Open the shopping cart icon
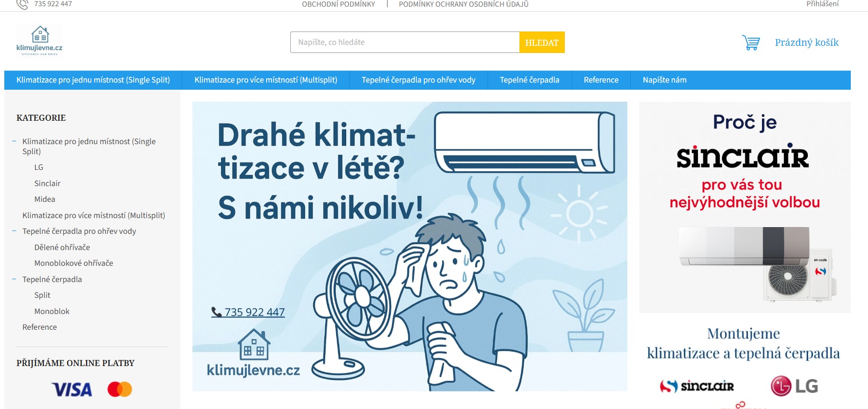 point(751,42)
